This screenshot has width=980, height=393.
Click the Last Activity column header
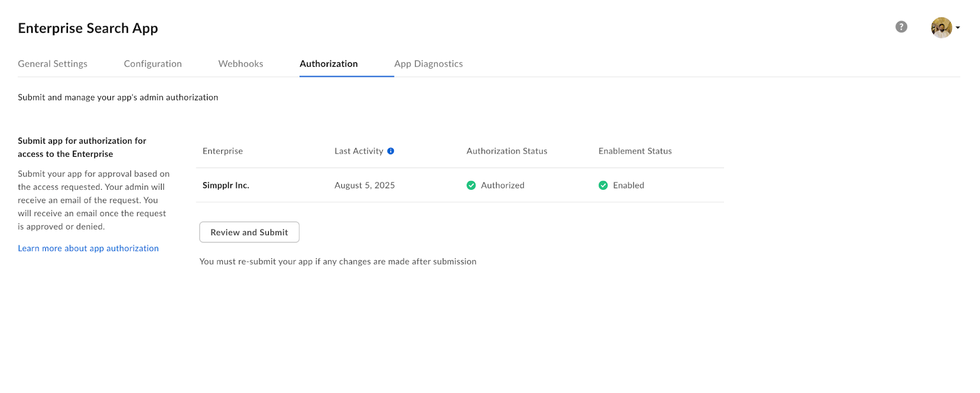[x=358, y=151]
